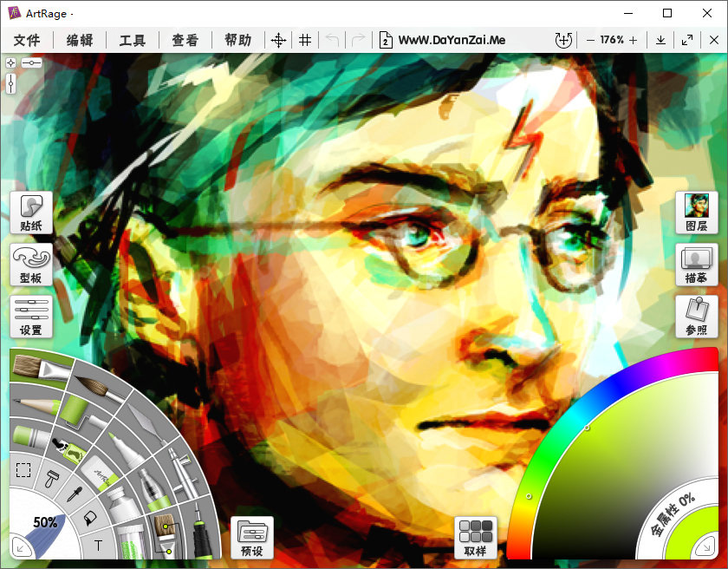Open the 查看 menu
Image resolution: width=728 pixels, height=569 pixels.
(185, 41)
